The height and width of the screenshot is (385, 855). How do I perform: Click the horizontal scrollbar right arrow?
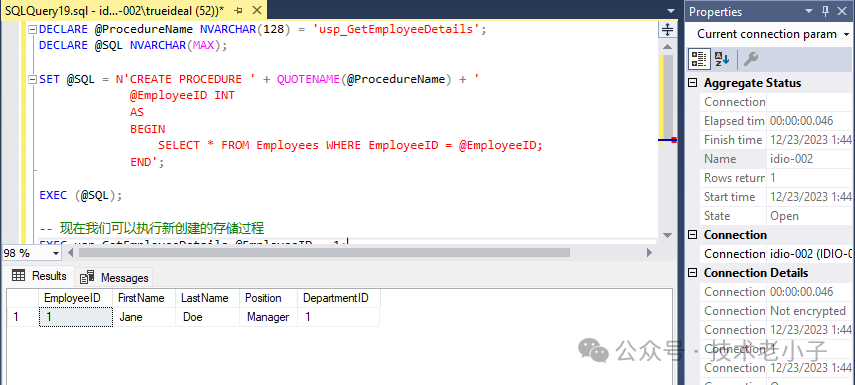(649, 252)
